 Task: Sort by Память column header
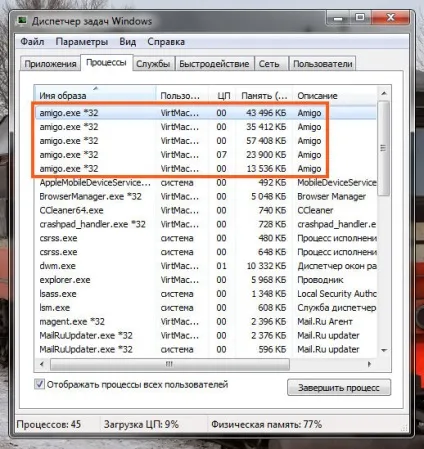(264, 96)
